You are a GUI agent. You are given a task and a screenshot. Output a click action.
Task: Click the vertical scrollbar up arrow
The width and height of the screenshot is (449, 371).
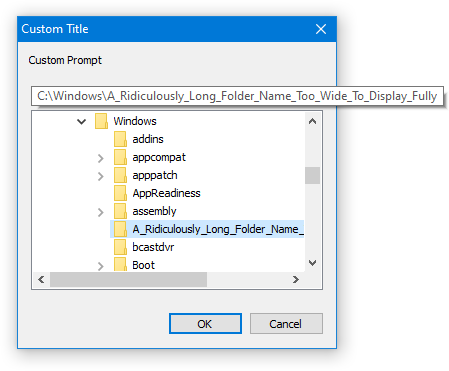(312, 121)
